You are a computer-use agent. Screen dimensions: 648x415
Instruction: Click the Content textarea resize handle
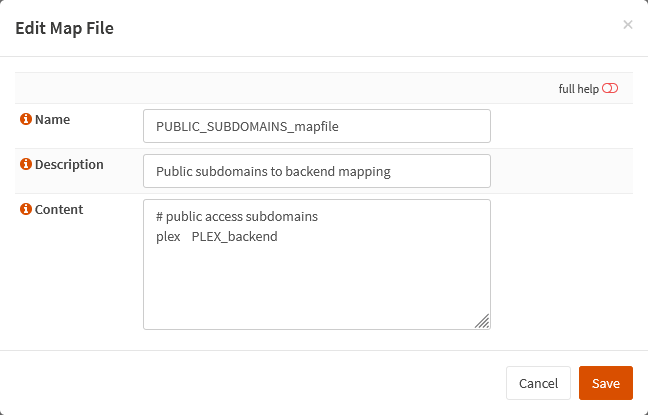point(482,321)
